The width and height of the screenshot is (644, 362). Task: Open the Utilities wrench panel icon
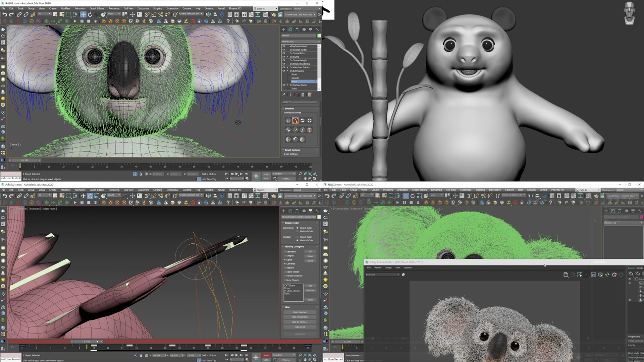coord(317,29)
